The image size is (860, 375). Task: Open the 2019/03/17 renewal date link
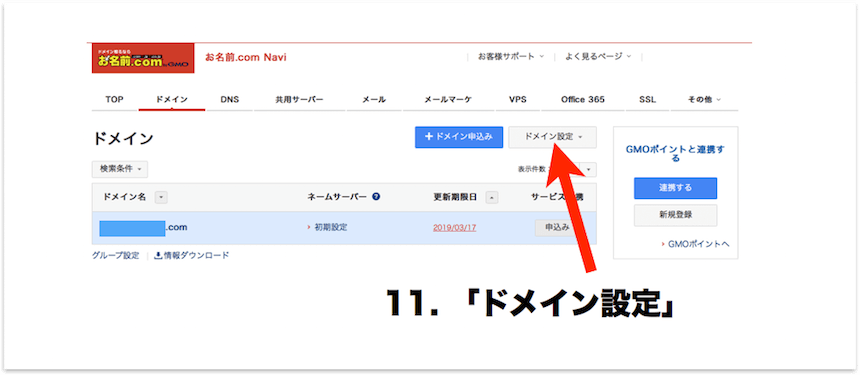(454, 228)
